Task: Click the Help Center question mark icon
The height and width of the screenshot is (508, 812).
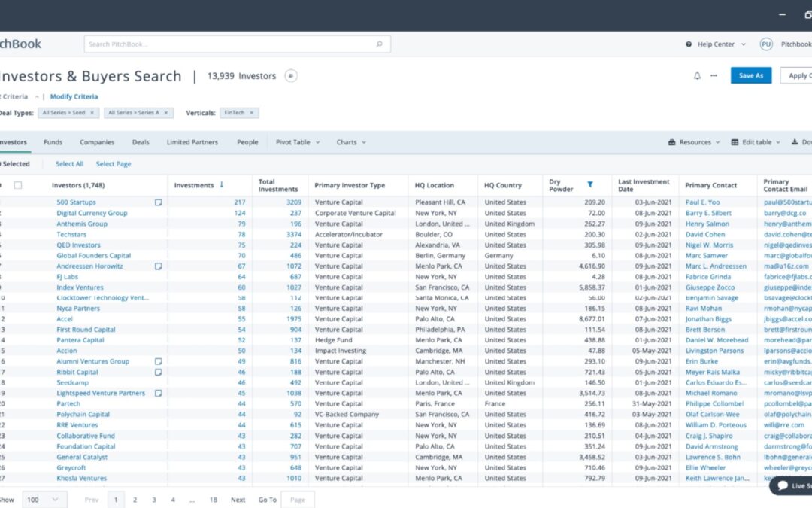Action: pos(689,44)
